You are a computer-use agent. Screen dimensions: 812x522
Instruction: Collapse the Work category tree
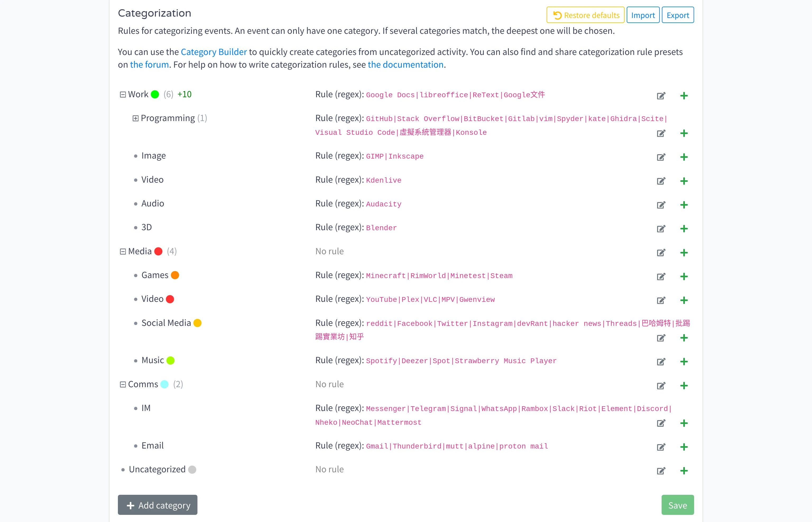[123, 95]
